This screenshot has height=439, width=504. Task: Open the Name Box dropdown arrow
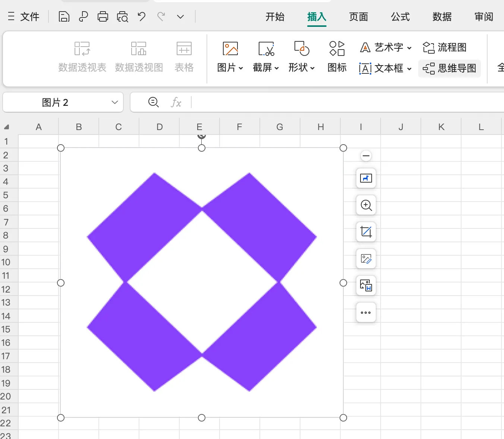[115, 102]
